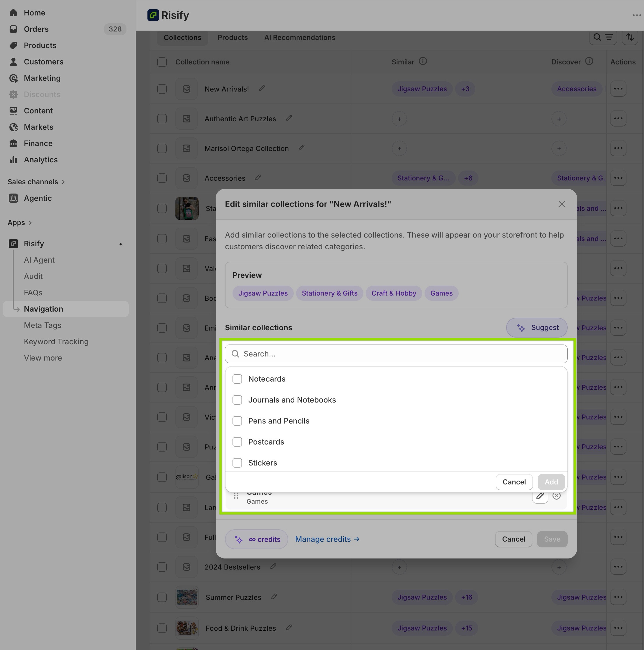Check the Pens and Pencils checkbox
This screenshot has height=650, width=644.
pos(237,421)
